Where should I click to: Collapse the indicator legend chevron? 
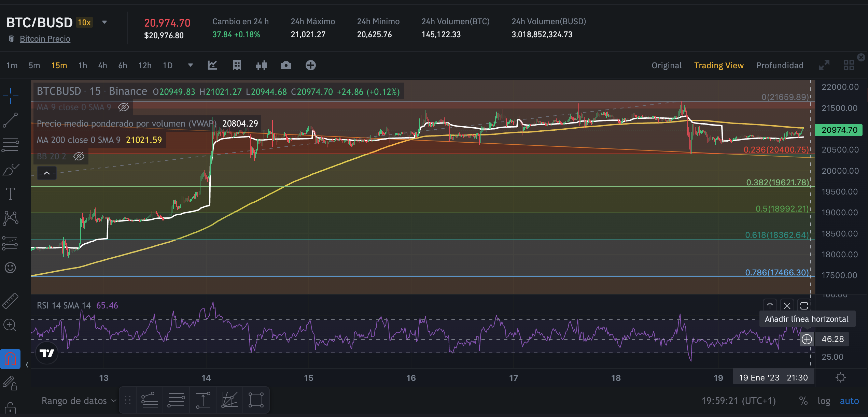pos(47,173)
